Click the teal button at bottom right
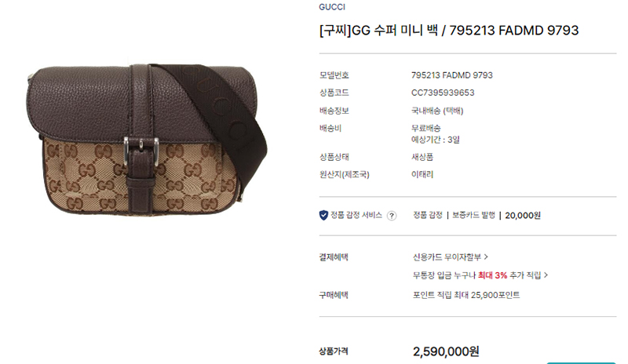The width and height of the screenshot is (628, 364). 581,362
